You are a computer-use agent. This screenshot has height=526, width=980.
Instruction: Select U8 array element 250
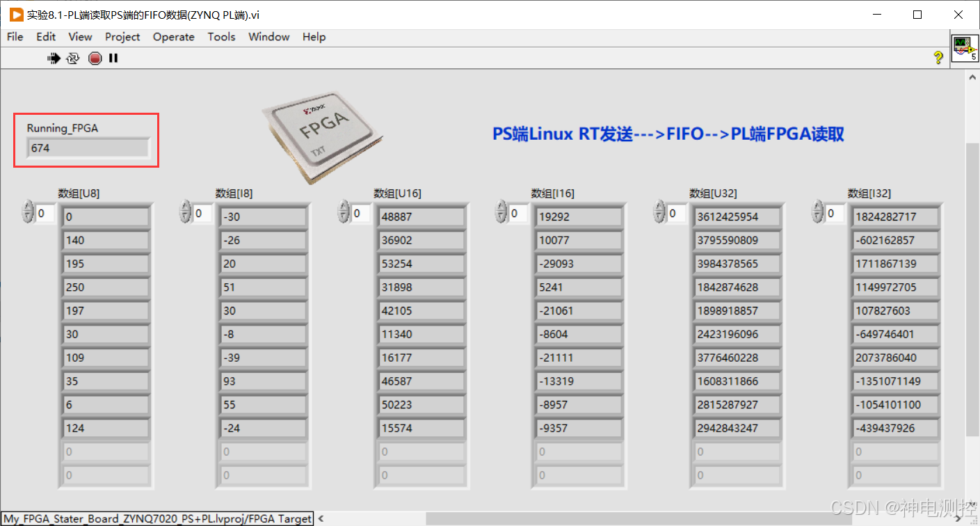tap(106, 287)
